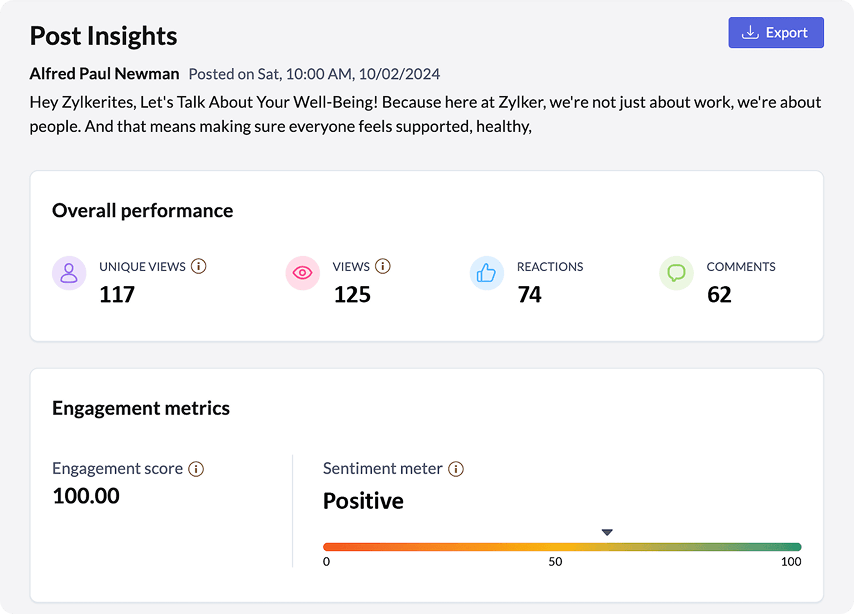Click author name Alfred Paul Newman
Viewport: 854px width, 614px height.
[x=105, y=74]
